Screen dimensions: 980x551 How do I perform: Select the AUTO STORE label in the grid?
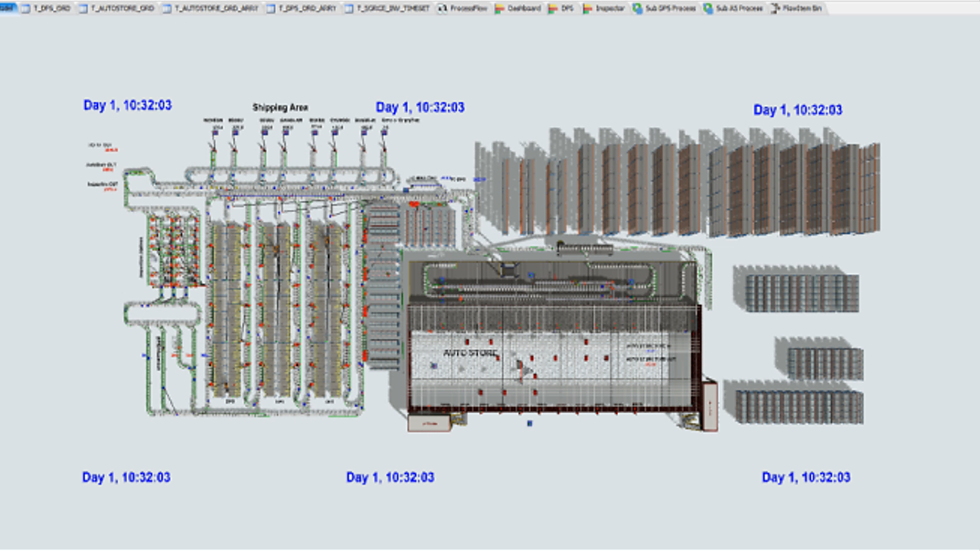pos(471,354)
